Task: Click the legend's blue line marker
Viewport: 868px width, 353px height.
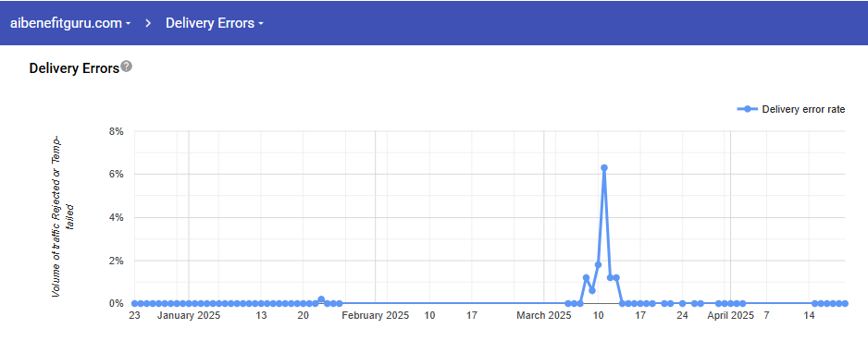Action: [x=748, y=109]
